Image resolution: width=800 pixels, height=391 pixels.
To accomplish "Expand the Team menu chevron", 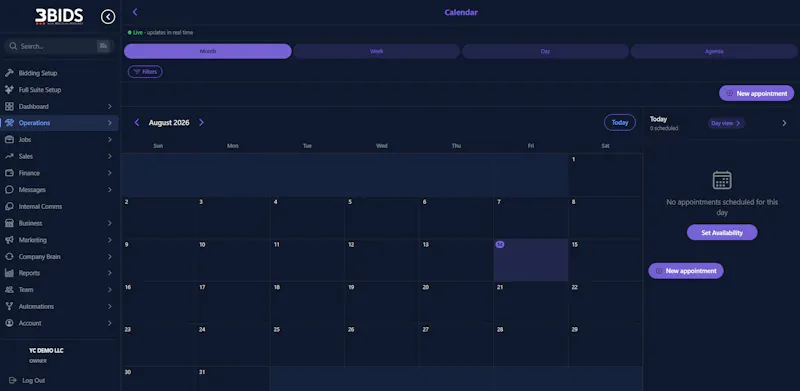I will (110, 290).
